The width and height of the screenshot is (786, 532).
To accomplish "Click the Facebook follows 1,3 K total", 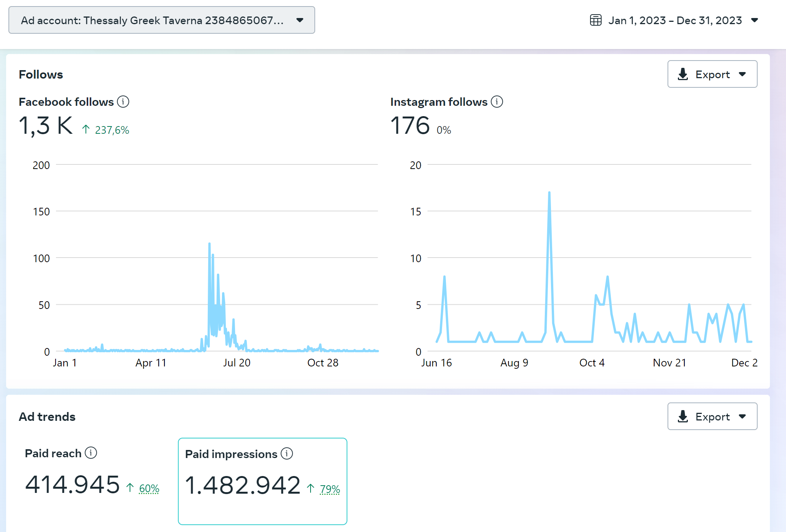I will (46, 126).
